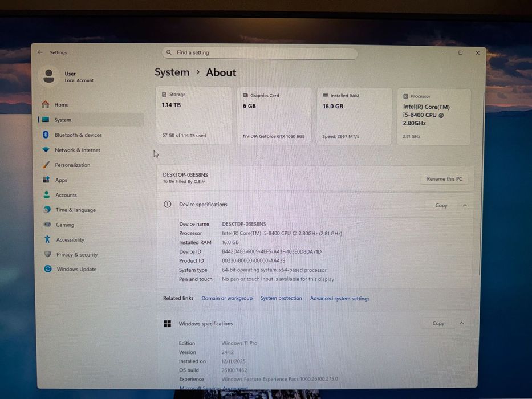Click the Accounts person icon
This screenshot has height=399, width=532.
coord(47,195)
